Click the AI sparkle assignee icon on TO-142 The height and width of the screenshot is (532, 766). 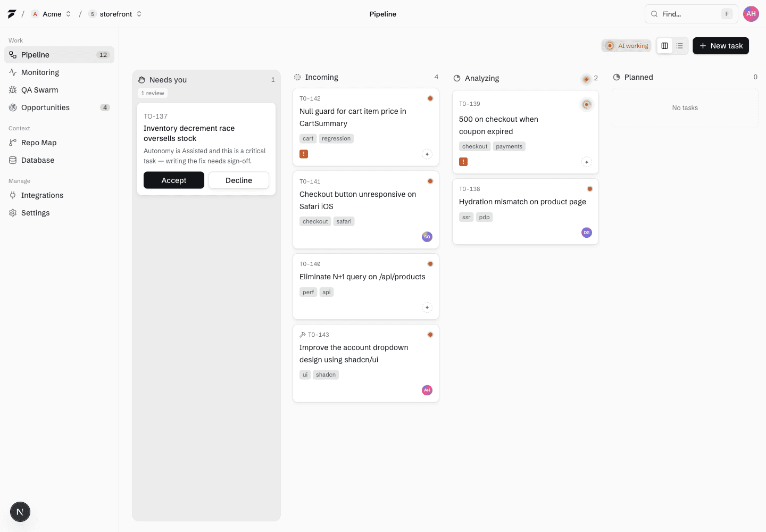click(427, 154)
